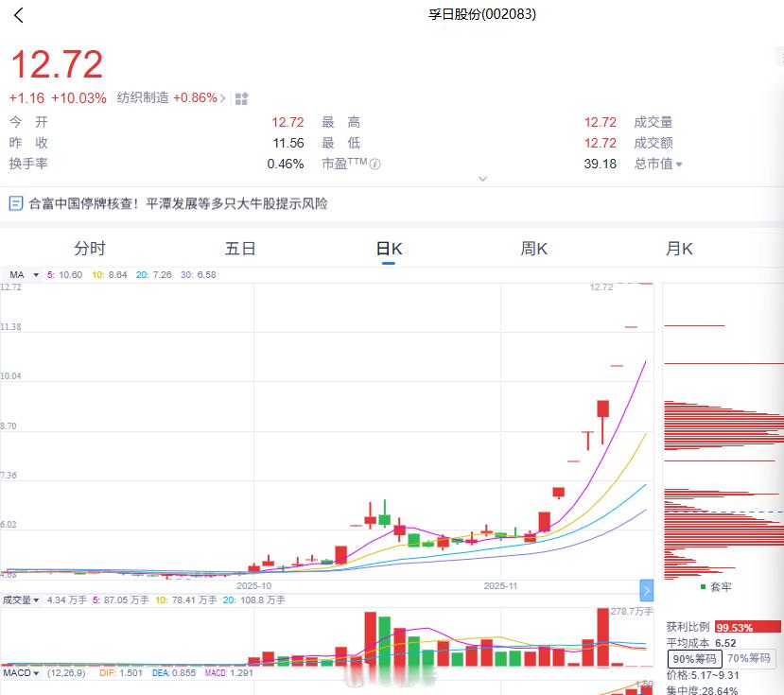Toggle the 套牢 legend in chip distribution panel
The image size is (784, 695).
coord(715,586)
